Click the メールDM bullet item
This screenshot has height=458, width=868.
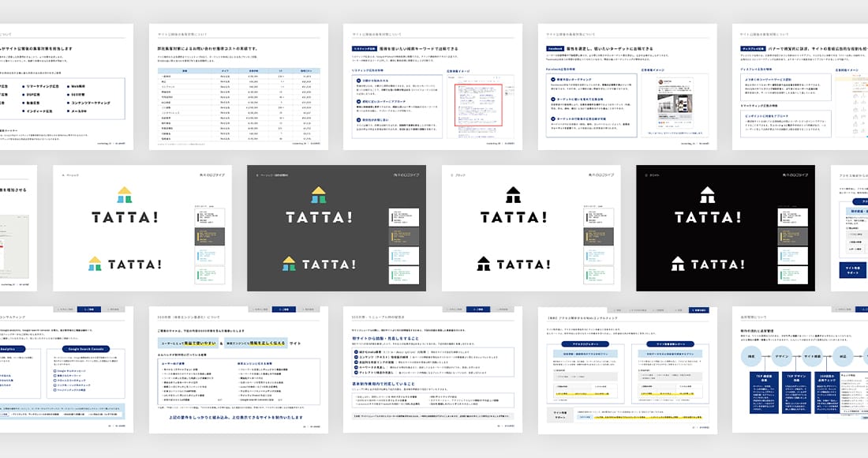[x=77, y=111]
